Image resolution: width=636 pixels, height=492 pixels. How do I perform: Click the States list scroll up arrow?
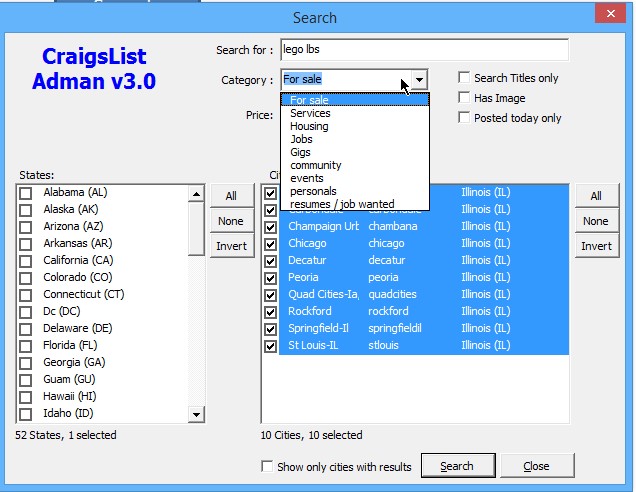pos(196,194)
